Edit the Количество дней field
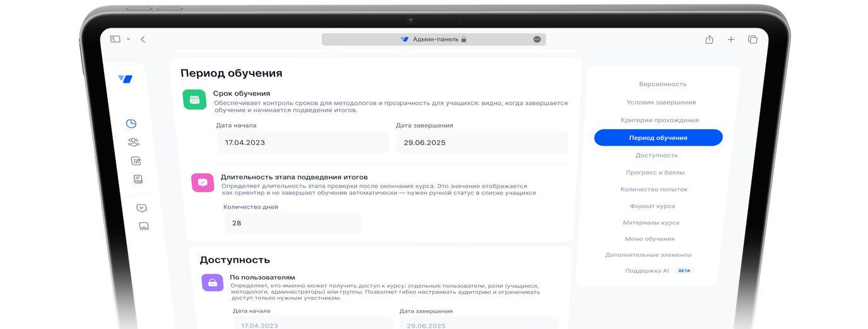Image resolution: width=868 pixels, height=329 pixels. click(x=293, y=223)
